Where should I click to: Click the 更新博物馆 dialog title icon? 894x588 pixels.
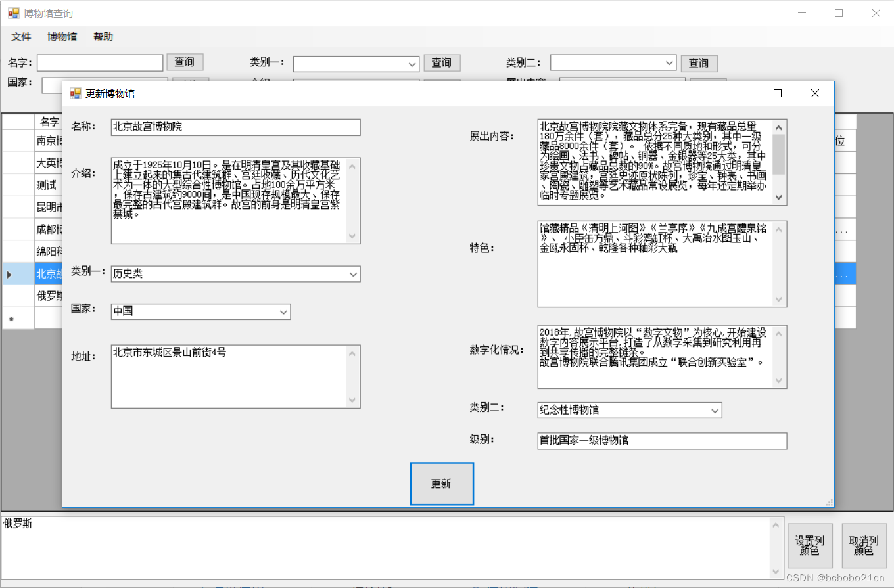[75, 93]
